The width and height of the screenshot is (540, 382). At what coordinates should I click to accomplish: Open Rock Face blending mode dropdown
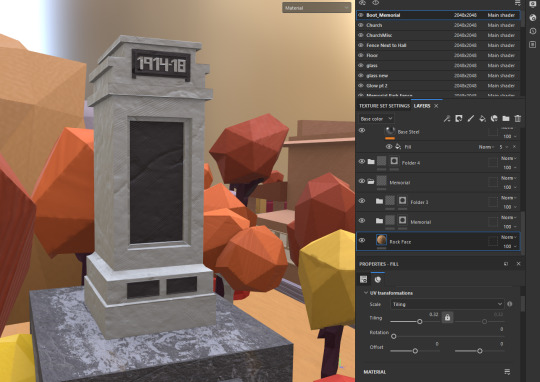(509, 237)
